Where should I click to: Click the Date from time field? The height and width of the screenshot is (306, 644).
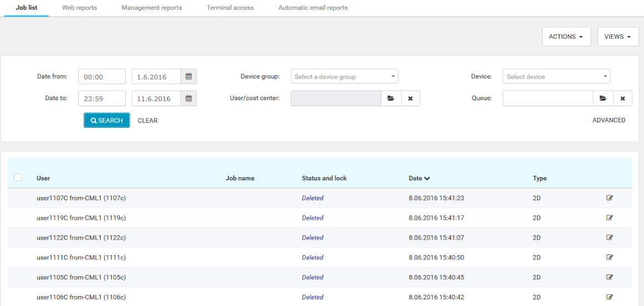point(102,77)
